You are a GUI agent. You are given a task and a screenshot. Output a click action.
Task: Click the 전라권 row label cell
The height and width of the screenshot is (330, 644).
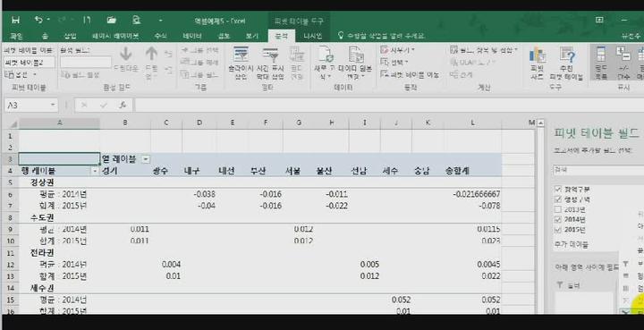60,253
